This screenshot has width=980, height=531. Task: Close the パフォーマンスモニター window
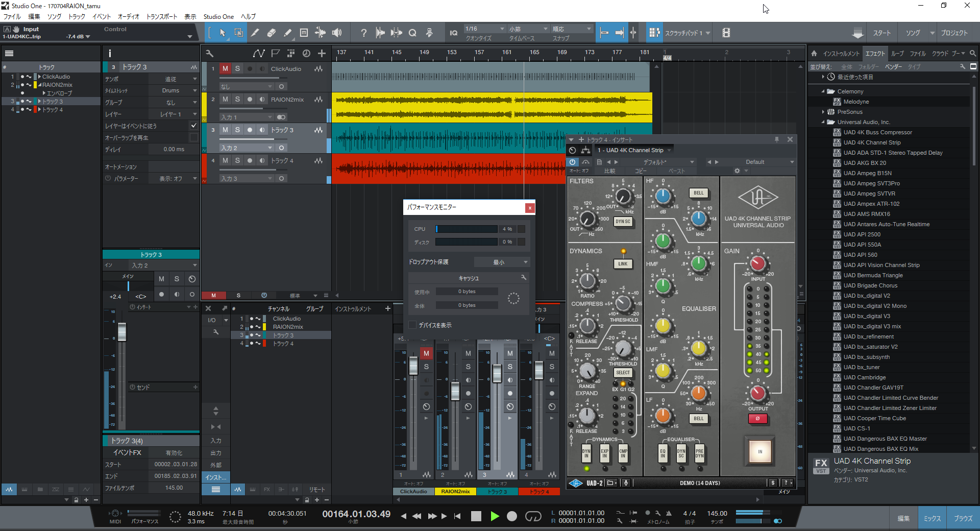[530, 208]
